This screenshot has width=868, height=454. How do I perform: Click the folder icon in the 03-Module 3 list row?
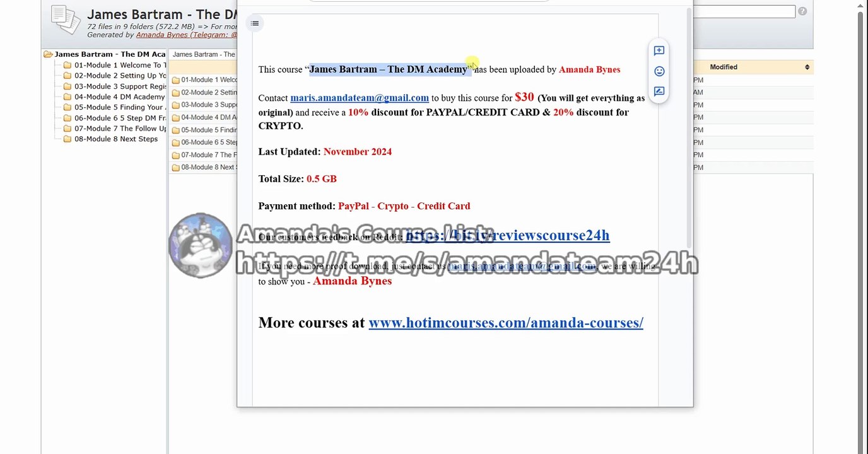coord(176,105)
